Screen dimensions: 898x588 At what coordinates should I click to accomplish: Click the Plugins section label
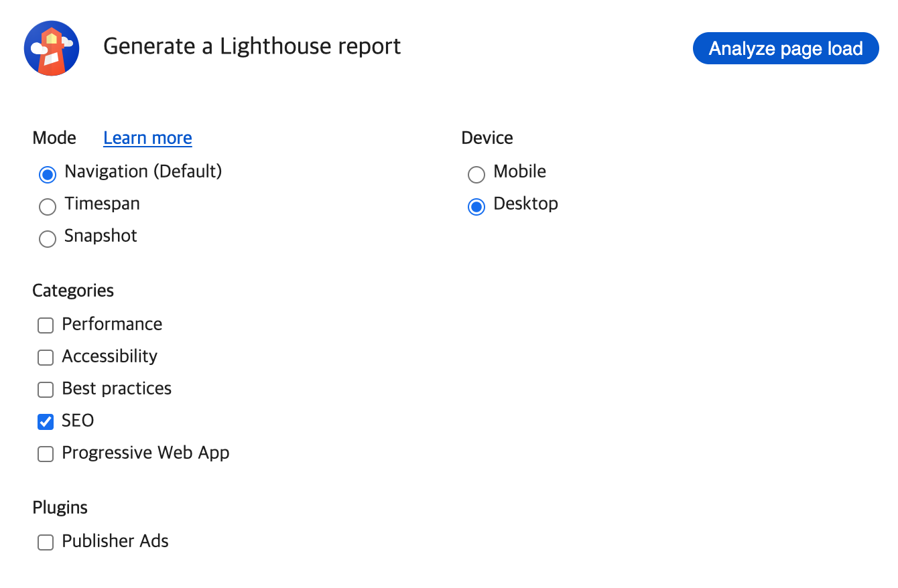(60, 508)
